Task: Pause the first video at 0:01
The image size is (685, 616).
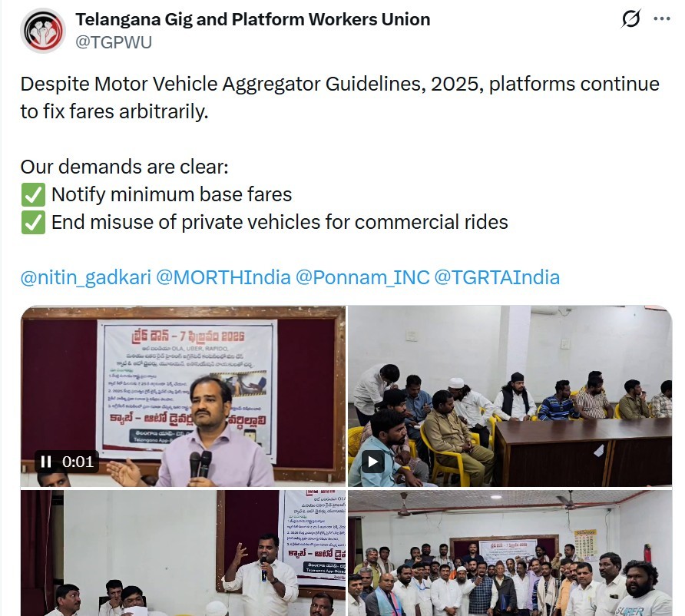Action: (x=46, y=462)
